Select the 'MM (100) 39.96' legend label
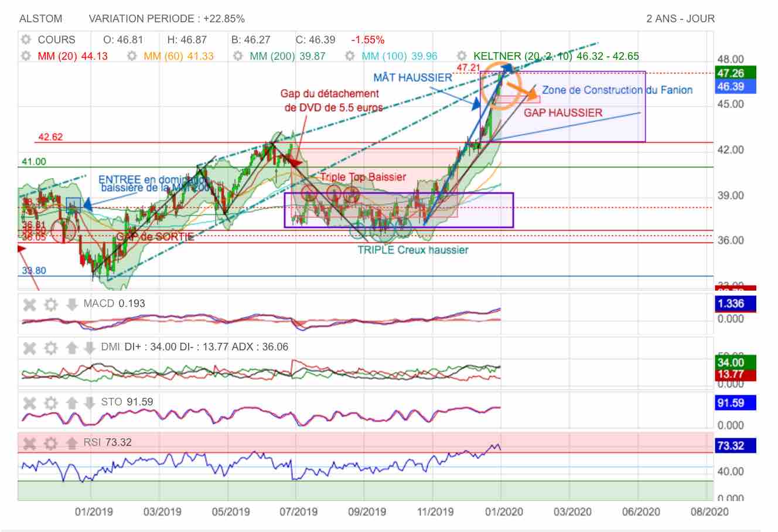This screenshot has width=778, height=532. tap(400, 56)
